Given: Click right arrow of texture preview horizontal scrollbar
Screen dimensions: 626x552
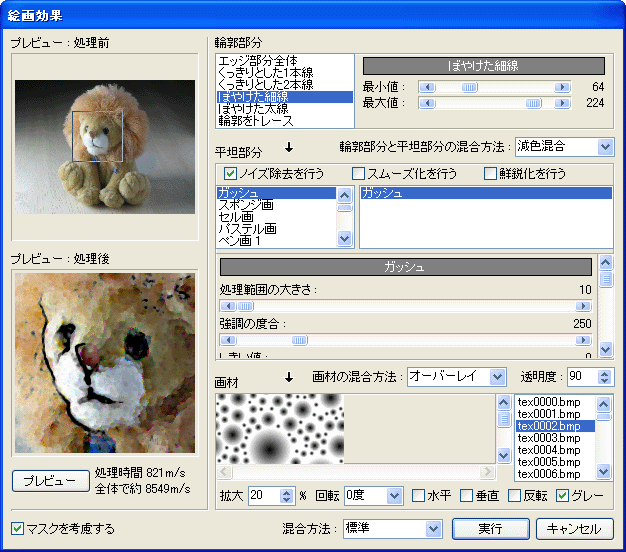Looking at the screenshot, I should (487, 472).
